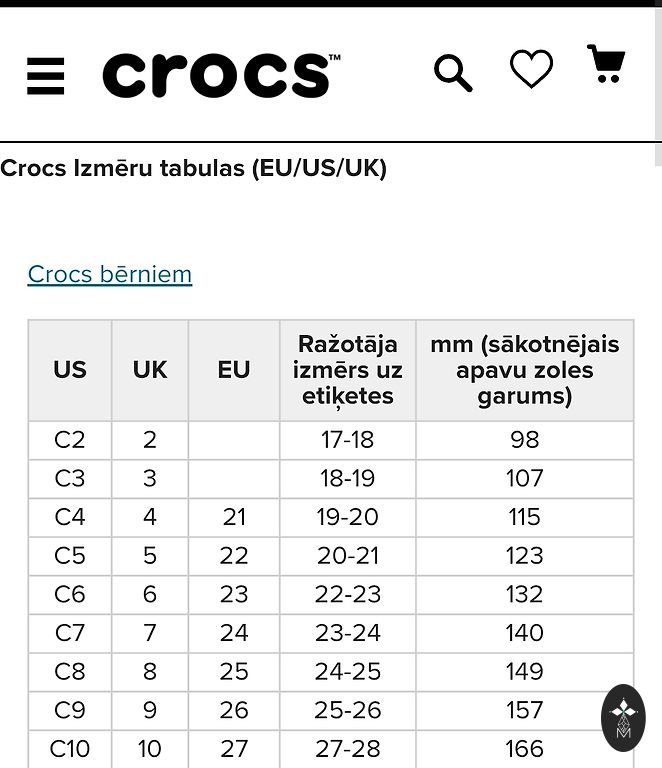Open the Crocs bērniem link
This screenshot has height=768, width=662.
coord(110,274)
